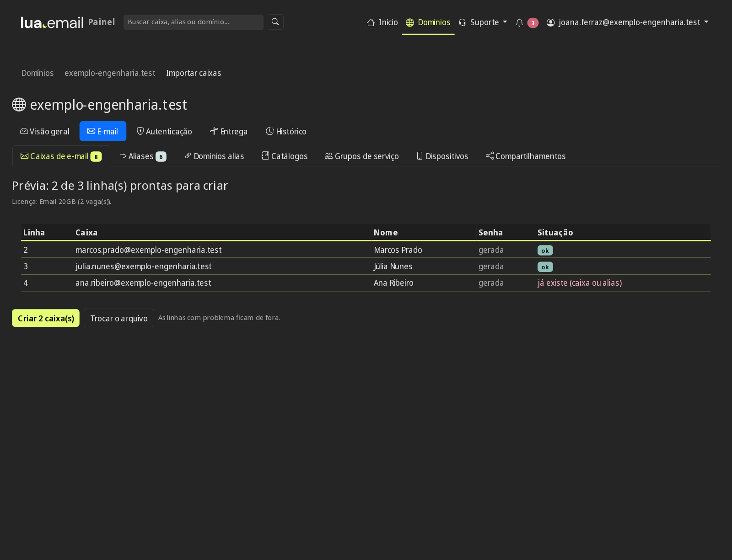The width and height of the screenshot is (732, 560).
Task: Open joana.ferraz account dropdown menu
Action: click(627, 22)
